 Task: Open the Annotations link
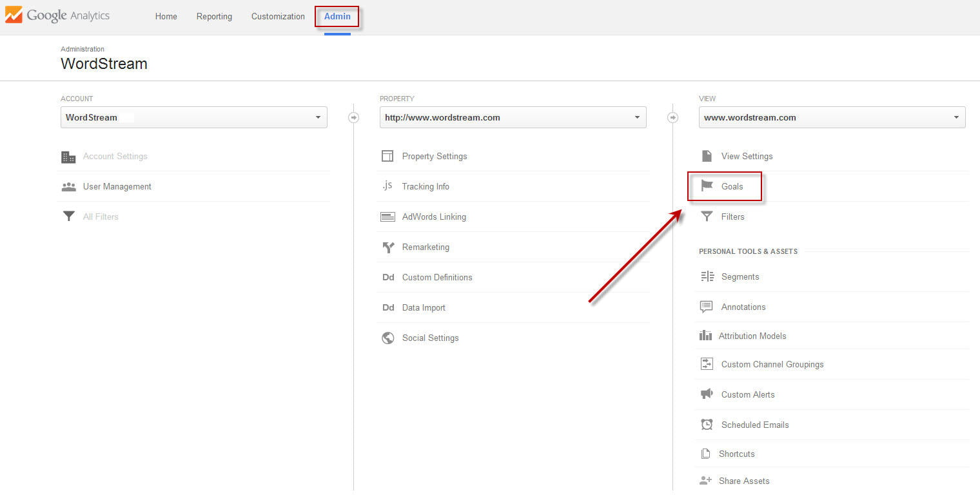click(x=743, y=307)
